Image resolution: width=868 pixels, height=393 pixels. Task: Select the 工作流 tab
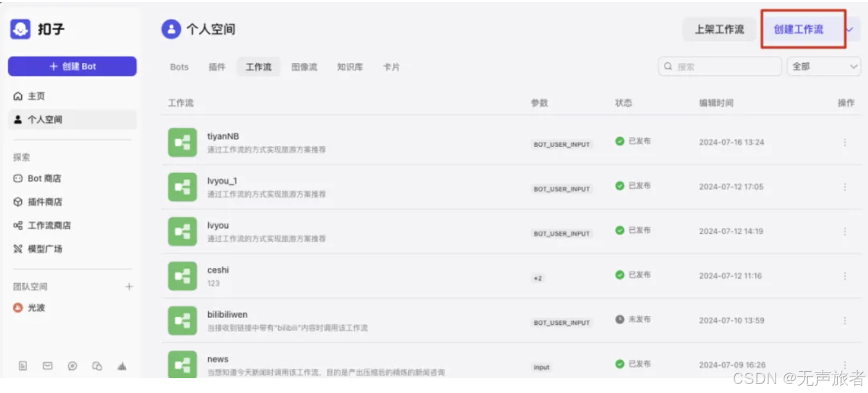[259, 67]
